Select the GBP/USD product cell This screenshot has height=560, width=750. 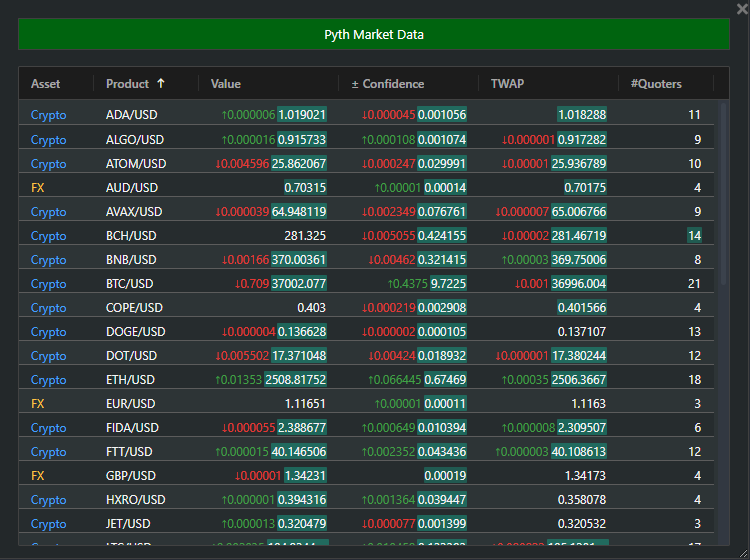pyautogui.click(x=131, y=475)
